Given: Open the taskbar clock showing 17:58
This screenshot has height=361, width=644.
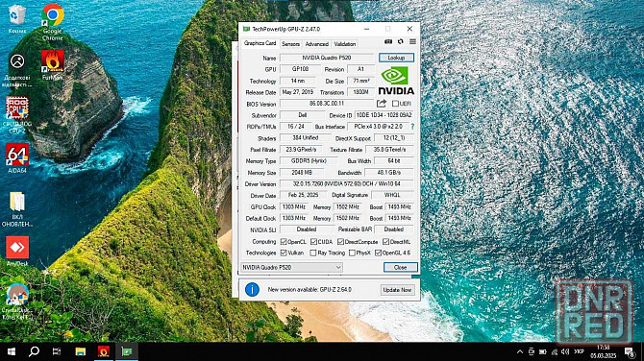Looking at the screenshot, I should (x=603, y=351).
